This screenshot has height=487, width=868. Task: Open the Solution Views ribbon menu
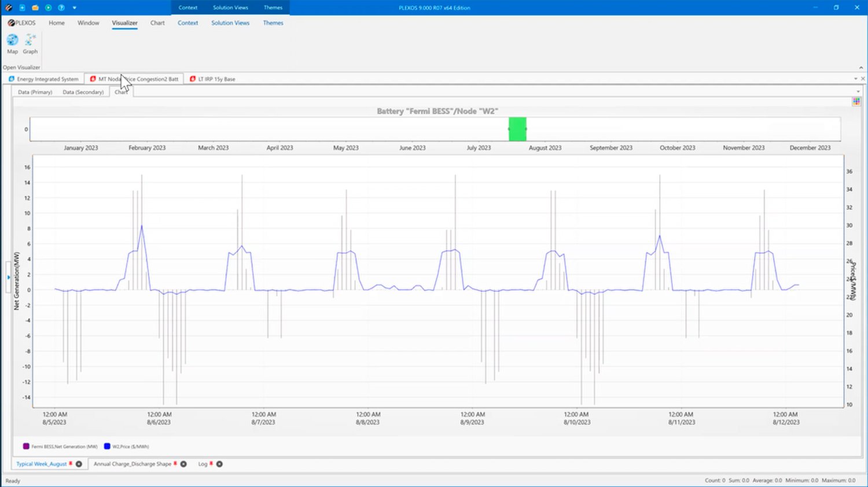(x=230, y=23)
